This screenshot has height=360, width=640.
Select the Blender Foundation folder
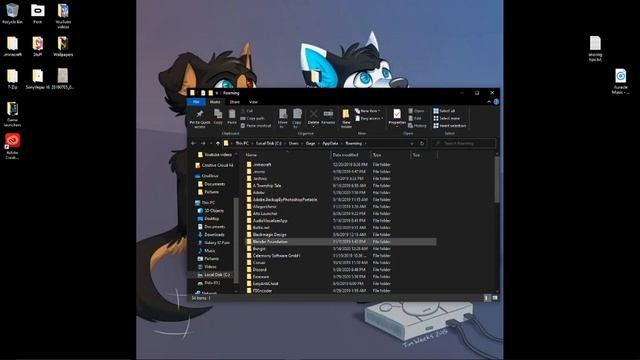coord(341,242)
